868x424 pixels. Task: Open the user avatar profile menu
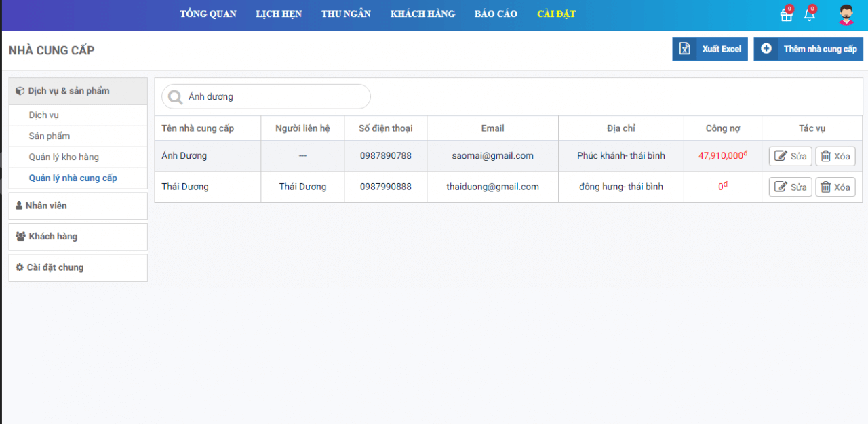tap(846, 15)
